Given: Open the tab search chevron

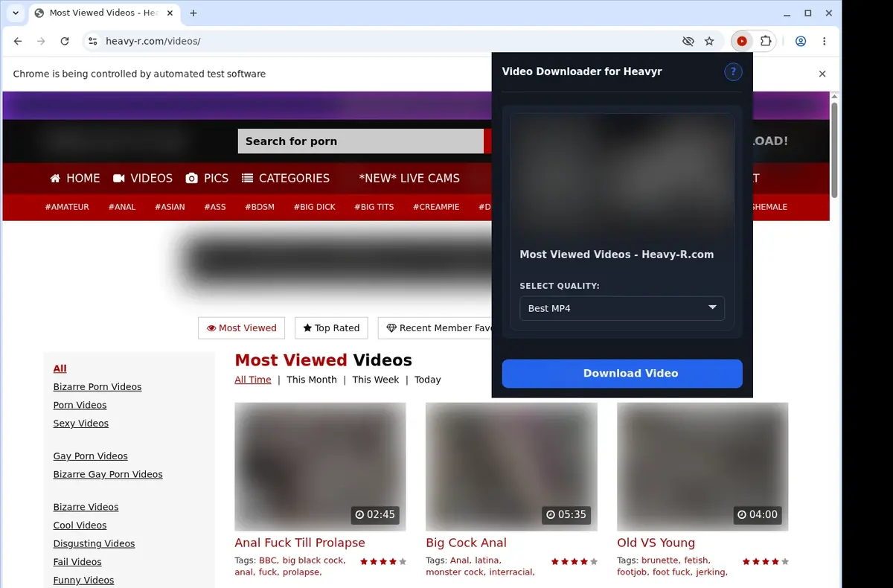Looking at the screenshot, I should (15, 13).
